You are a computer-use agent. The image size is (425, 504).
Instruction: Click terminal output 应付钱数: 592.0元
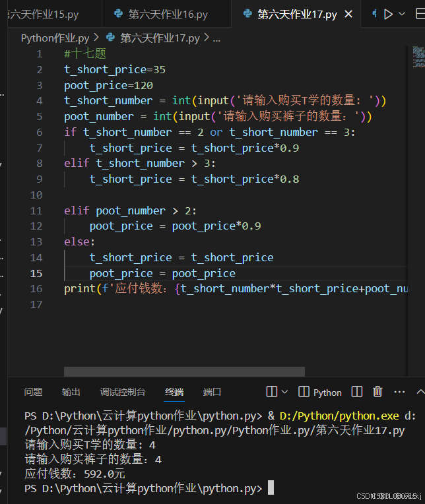click(75, 474)
